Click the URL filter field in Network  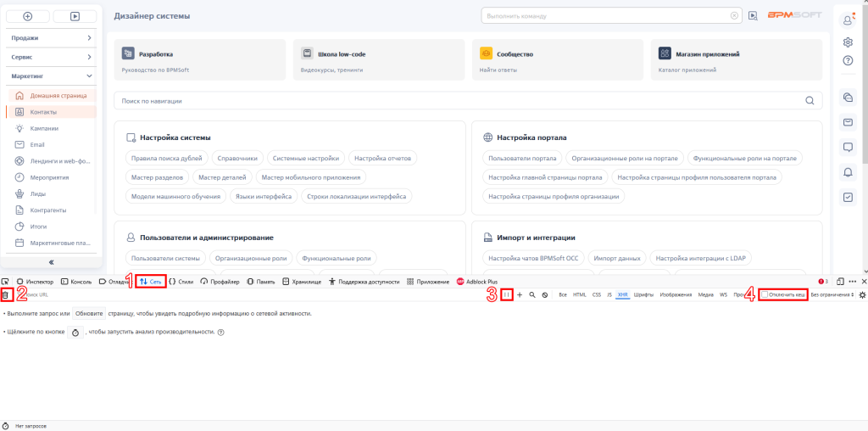pos(254,295)
